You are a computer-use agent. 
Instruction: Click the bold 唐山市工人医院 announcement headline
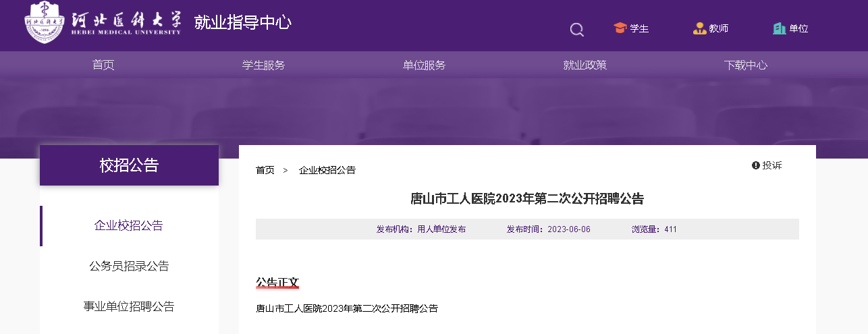527,198
